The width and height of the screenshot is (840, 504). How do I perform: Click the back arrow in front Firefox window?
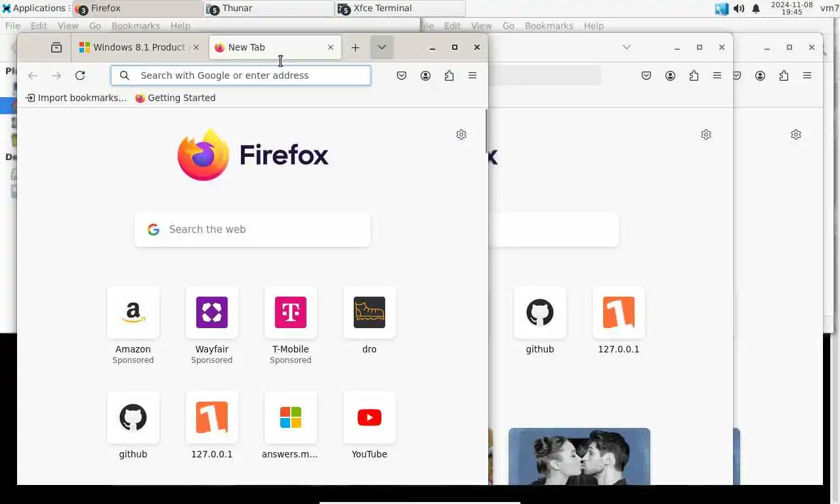click(33, 75)
